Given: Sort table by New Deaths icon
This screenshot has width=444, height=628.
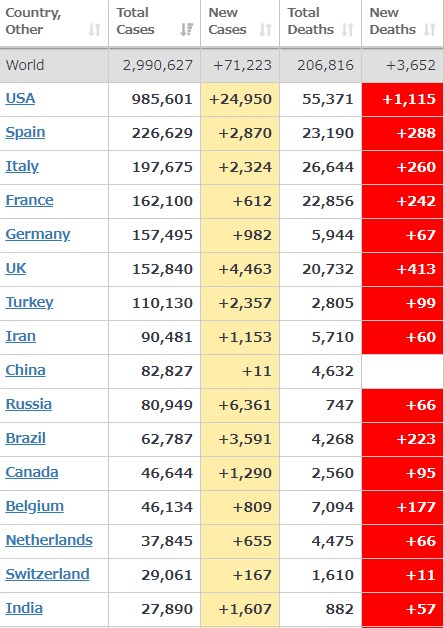Looking at the screenshot, I should (429, 30).
